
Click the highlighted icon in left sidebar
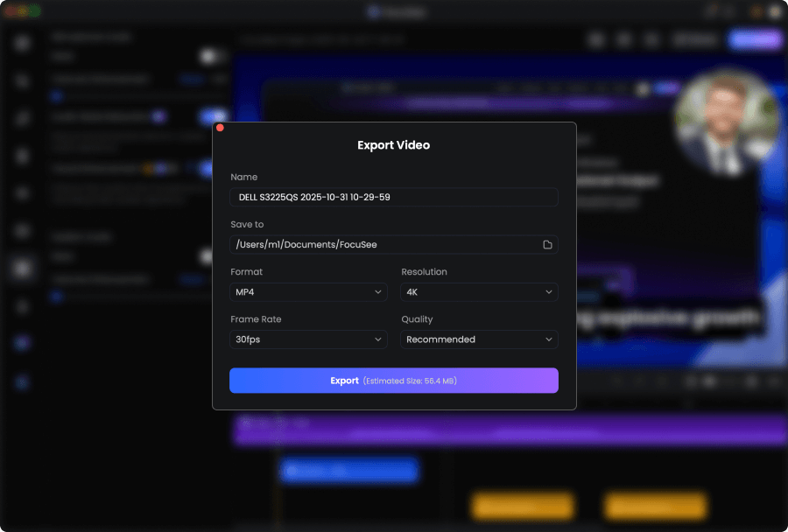[24, 268]
